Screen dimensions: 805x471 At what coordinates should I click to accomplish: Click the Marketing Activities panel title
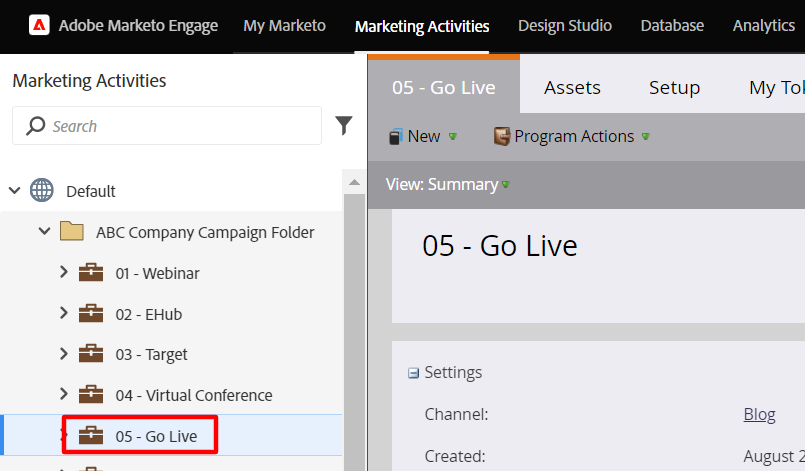(x=89, y=81)
